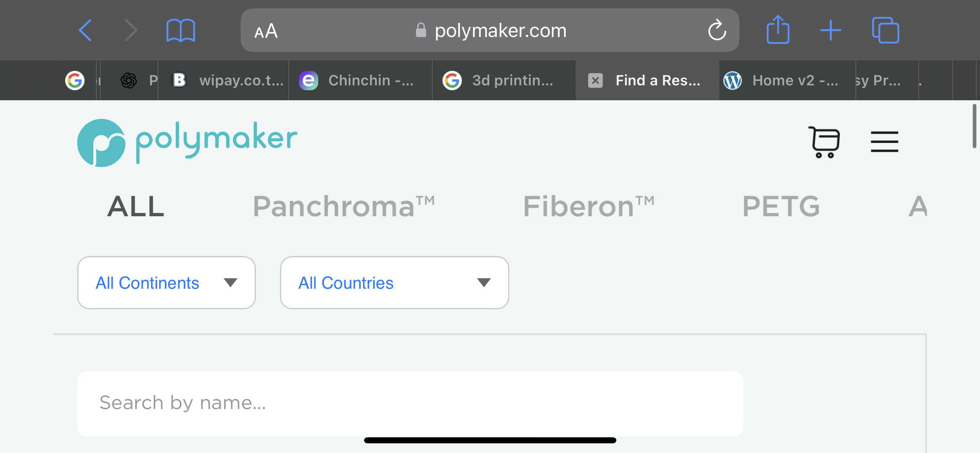Open the Safari bookmarks book icon
The height and width of the screenshot is (453, 980).
click(x=181, y=31)
